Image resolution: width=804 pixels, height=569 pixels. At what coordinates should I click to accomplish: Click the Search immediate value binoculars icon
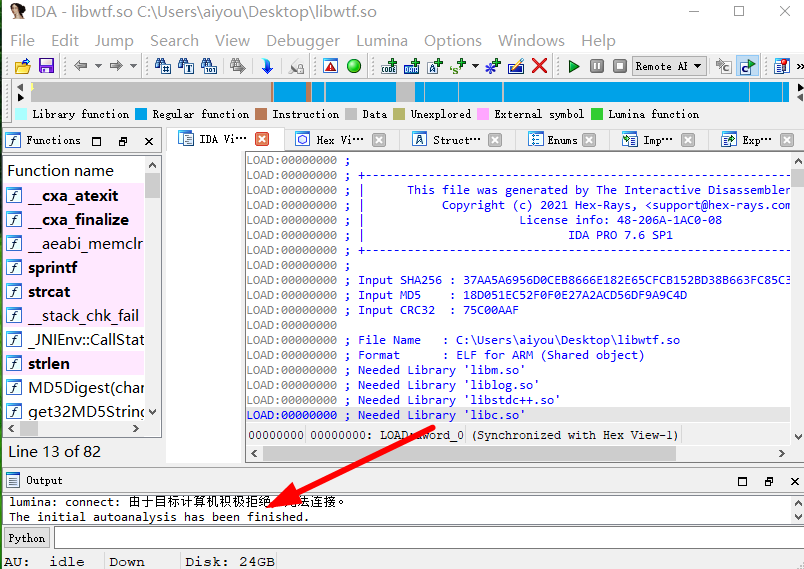pos(163,66)
